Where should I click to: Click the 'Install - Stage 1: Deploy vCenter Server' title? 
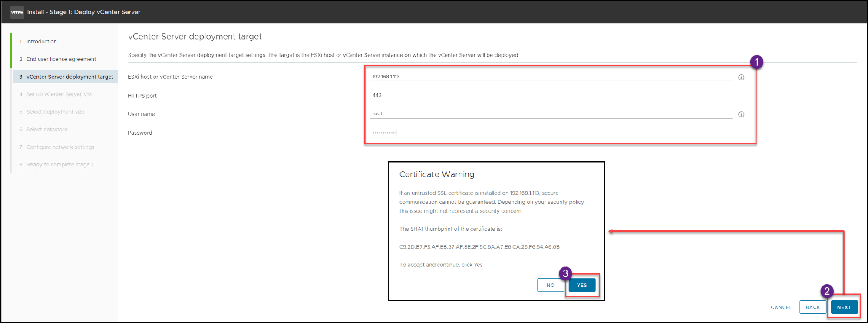84,12
